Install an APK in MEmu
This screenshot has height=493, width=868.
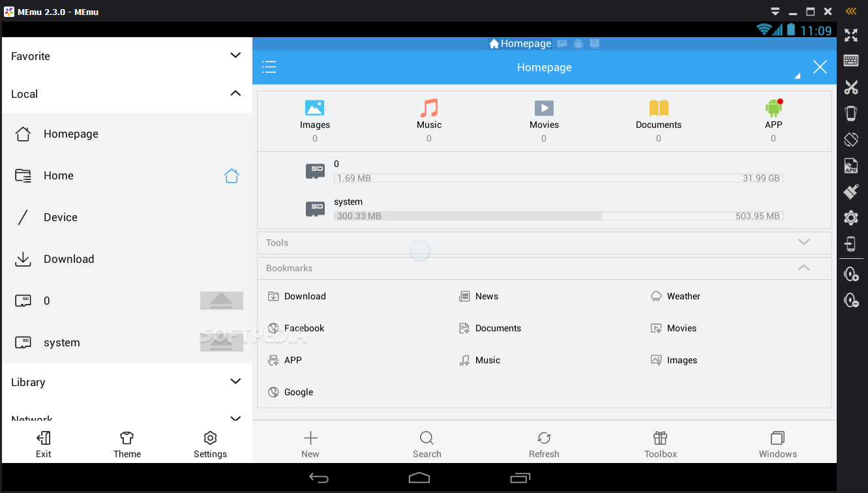[851, 166]
